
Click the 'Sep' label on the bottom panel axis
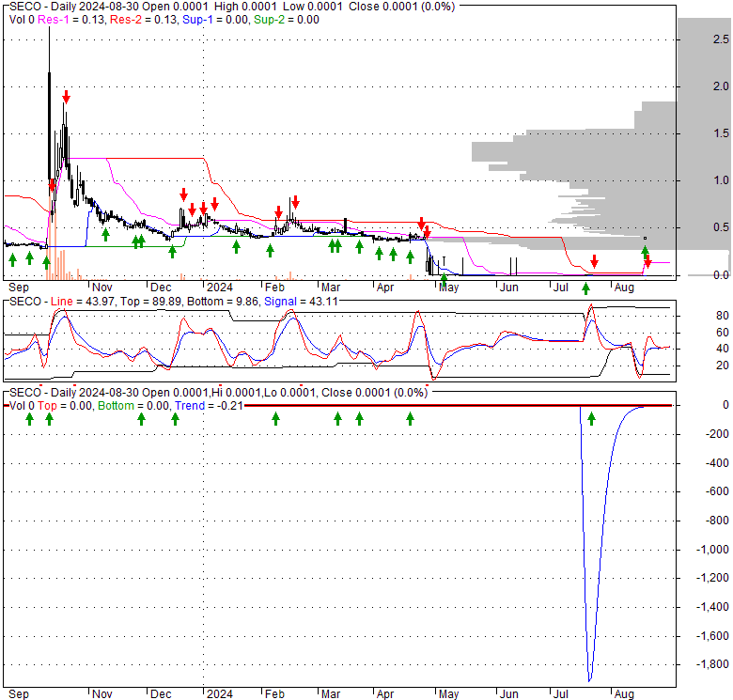(x=18, y=693)
